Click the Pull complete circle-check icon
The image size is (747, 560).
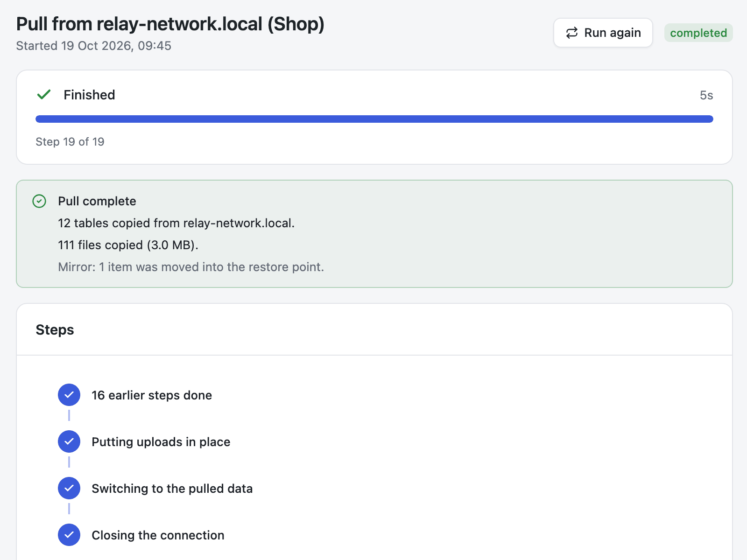39,201
